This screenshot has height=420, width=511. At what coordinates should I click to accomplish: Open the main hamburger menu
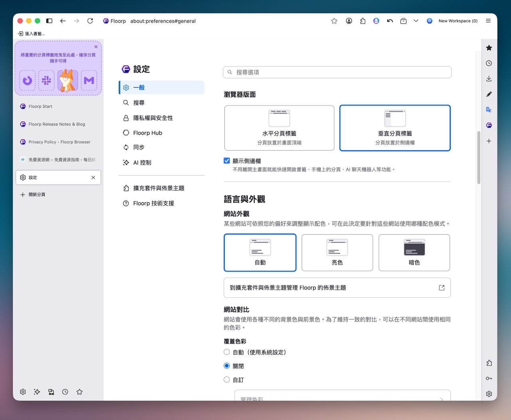488,21
